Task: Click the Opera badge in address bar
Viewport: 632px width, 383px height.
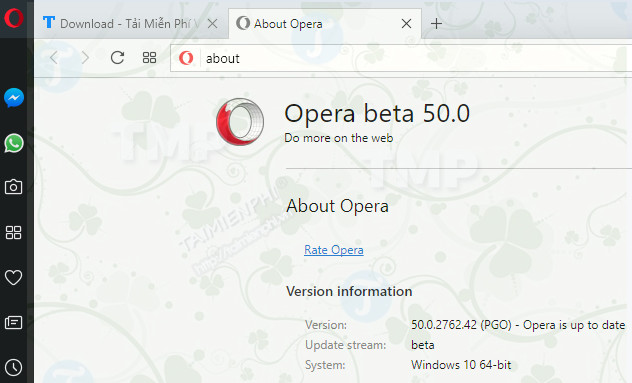Action: pyautogui.click(x=186, y=58)
